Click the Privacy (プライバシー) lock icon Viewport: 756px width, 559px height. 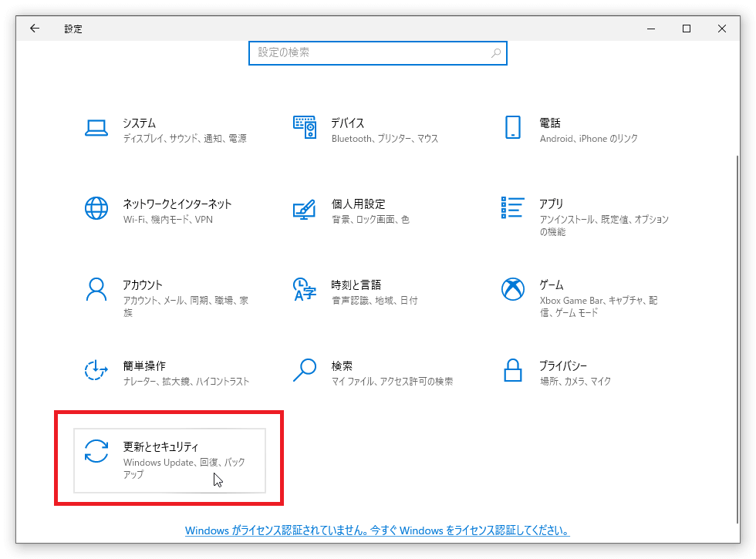click(x=513, y=370)
